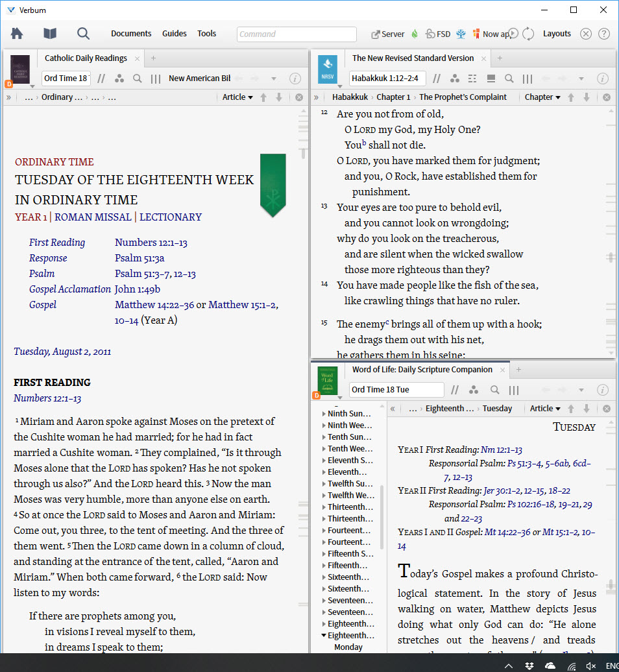Show info for Catholic Daily Readings resource
The image size is (619, 672).
(x=295, y=78)
